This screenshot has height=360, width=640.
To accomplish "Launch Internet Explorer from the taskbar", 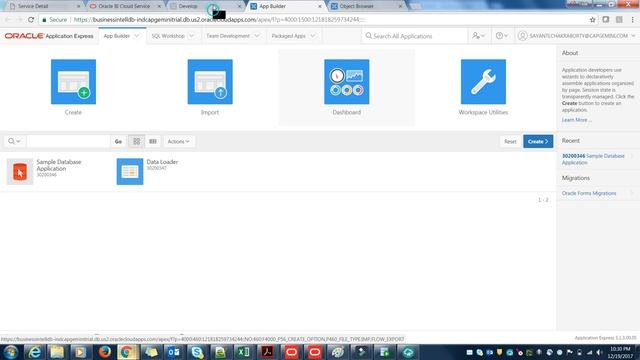I will coord(35,352).
